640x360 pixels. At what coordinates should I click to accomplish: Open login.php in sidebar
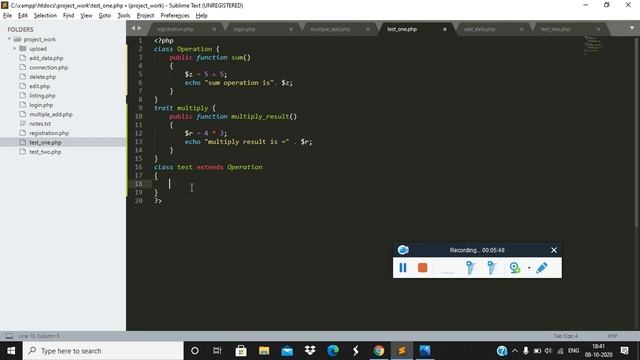click(x=41, y=105)
